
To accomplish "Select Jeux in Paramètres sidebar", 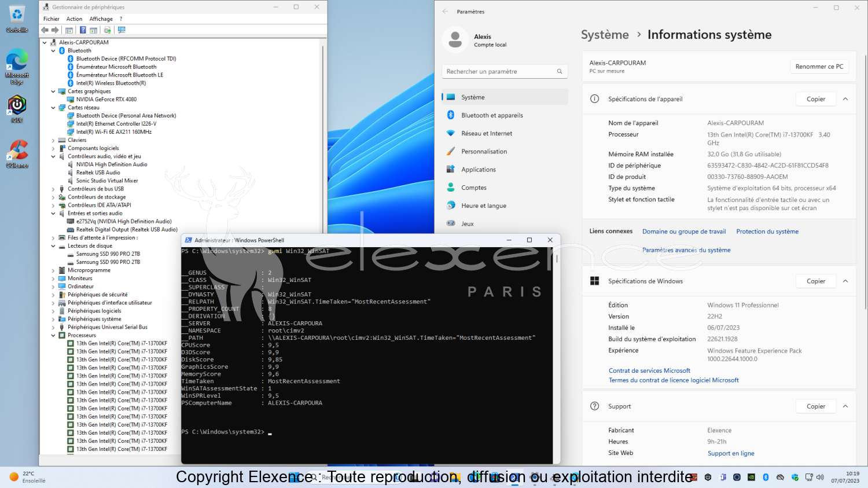I will click(x=505, y=223).
